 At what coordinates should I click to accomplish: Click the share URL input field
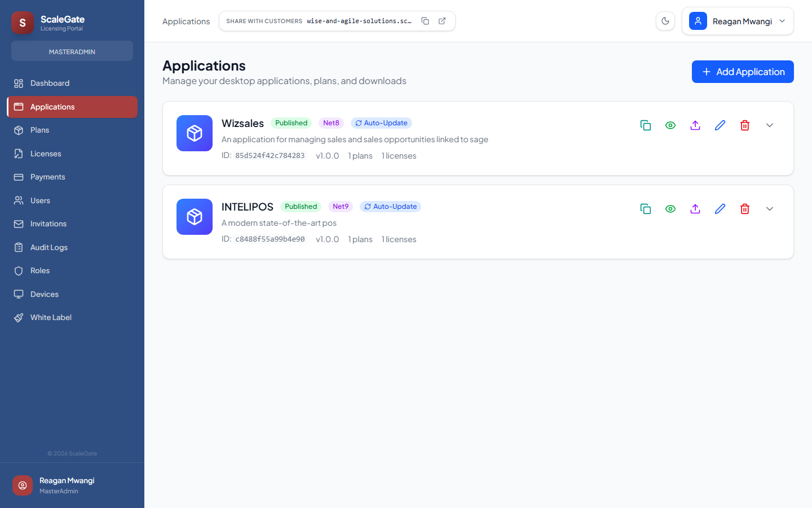pyautogui.click(x=359, y=20)
